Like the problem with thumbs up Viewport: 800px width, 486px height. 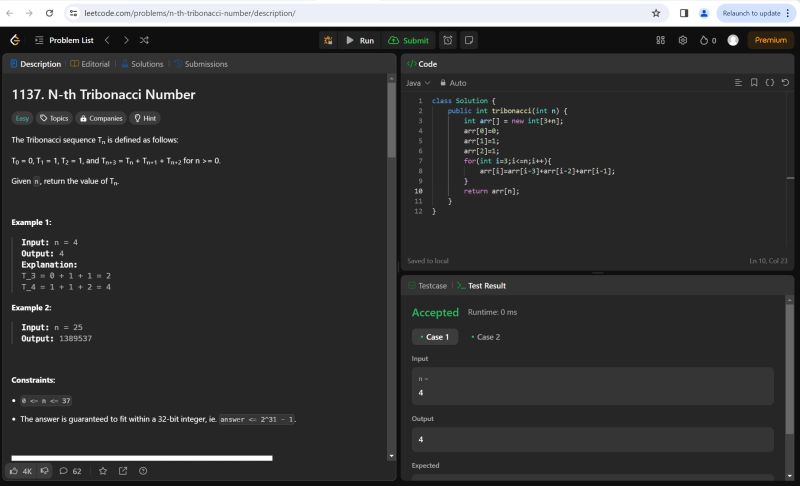pos(14,471)
